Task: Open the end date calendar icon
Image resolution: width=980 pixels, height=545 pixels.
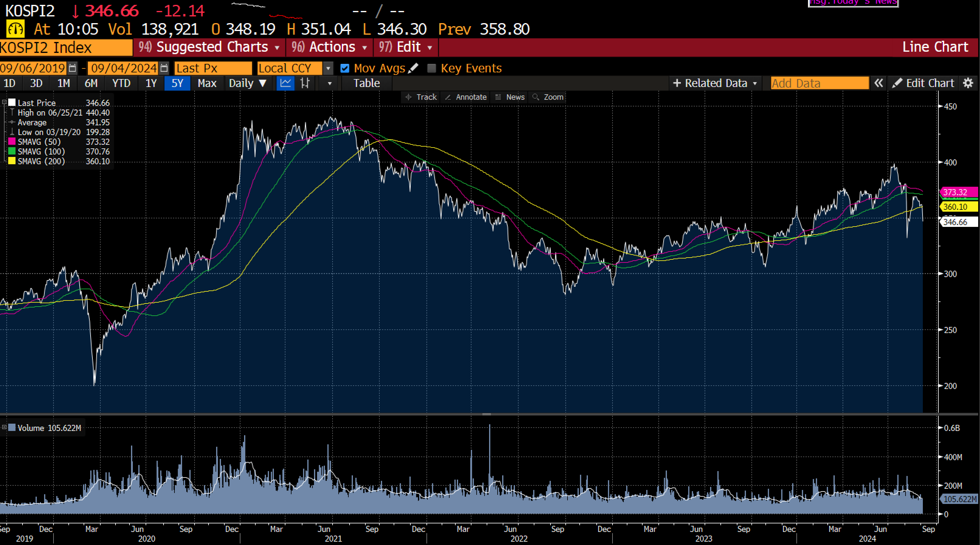Action: point(164,68)
